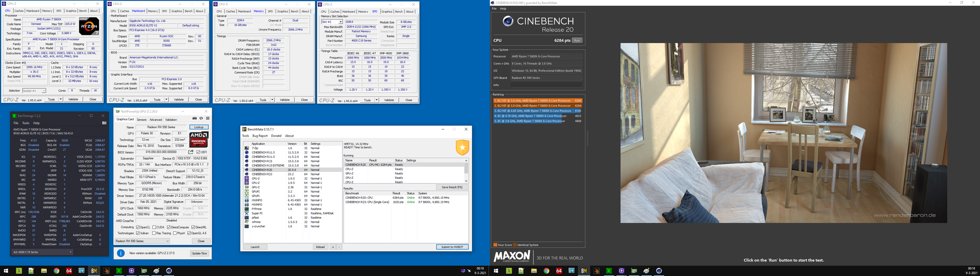980x276 pixels.
Task: Open the Tools menu in ZenTimings
Action: [26, 123]
